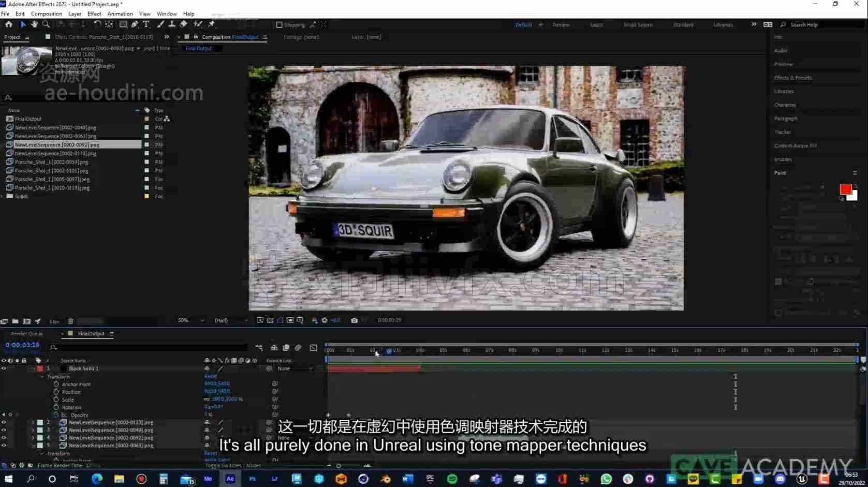Viewport: 868px width, 487px height.
Task: Show more workspaces with the double chevron
Action: 754,24
